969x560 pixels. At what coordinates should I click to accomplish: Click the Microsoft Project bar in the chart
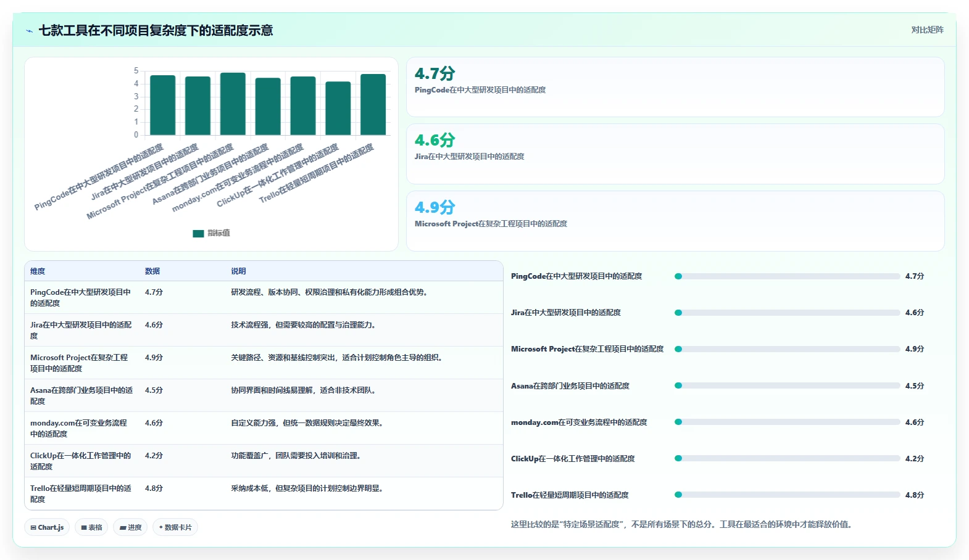233,104
